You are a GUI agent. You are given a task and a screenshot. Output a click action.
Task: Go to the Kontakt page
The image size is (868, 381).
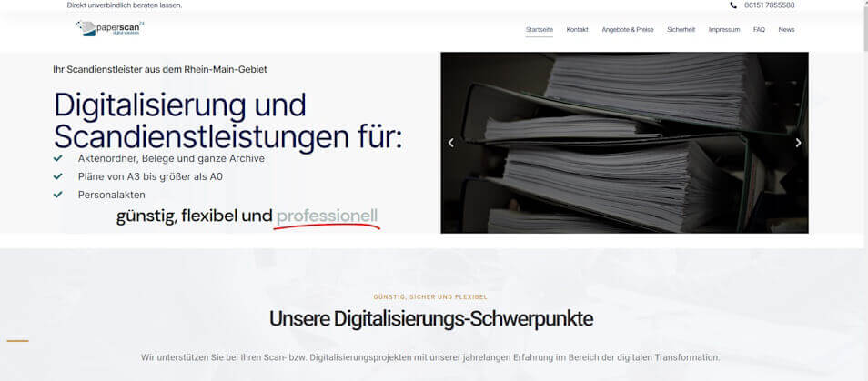[578, 30]
